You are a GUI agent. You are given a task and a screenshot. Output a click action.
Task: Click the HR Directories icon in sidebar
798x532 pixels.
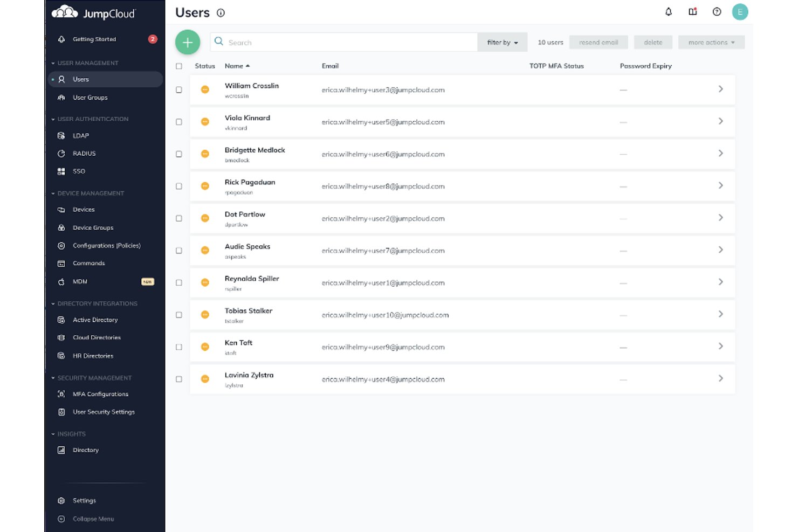61,356
